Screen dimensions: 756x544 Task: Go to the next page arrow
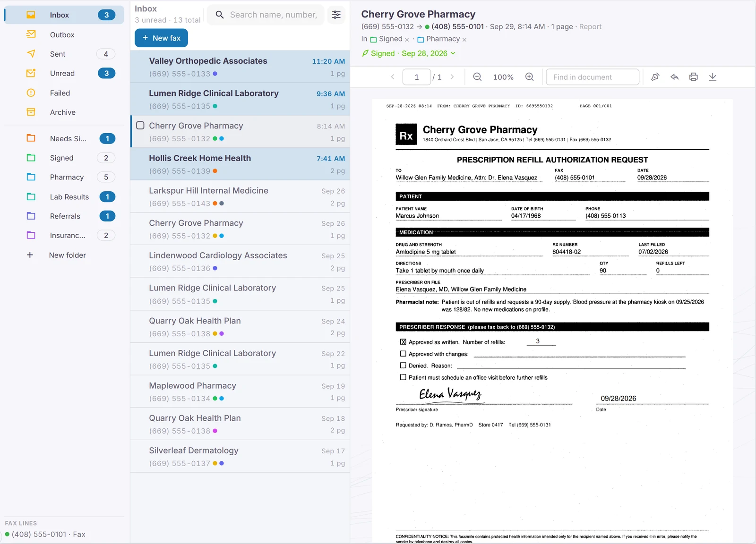(x=452, y=77)
